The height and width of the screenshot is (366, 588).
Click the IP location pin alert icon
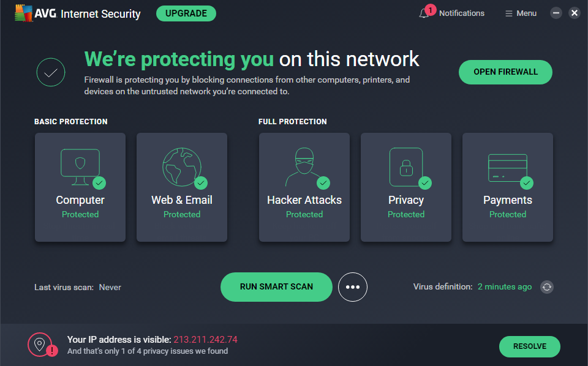(x=40, y=345)
